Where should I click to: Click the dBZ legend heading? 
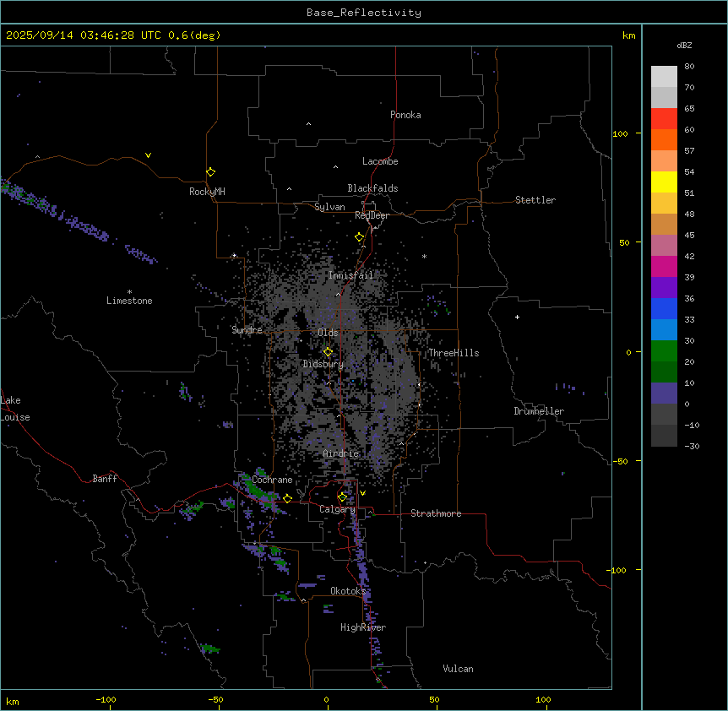point(684,45)
